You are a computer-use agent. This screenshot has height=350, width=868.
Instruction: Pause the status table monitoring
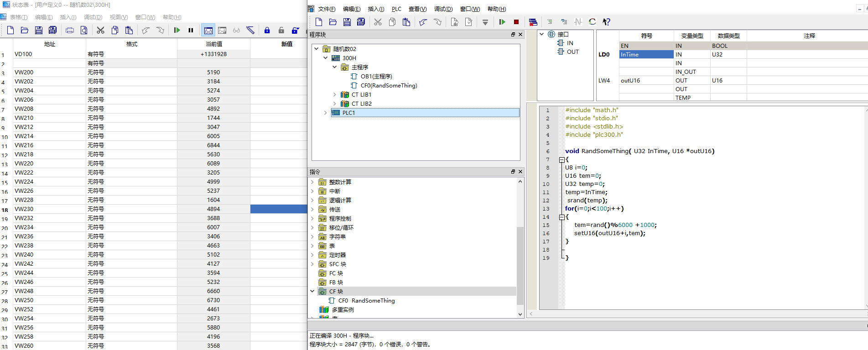[x=191, y=31]
